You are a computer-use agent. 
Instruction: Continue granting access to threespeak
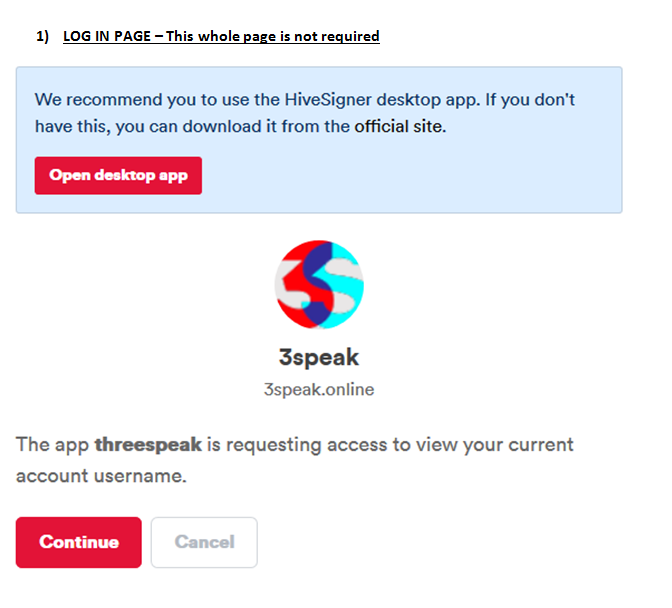coord(79,542)
